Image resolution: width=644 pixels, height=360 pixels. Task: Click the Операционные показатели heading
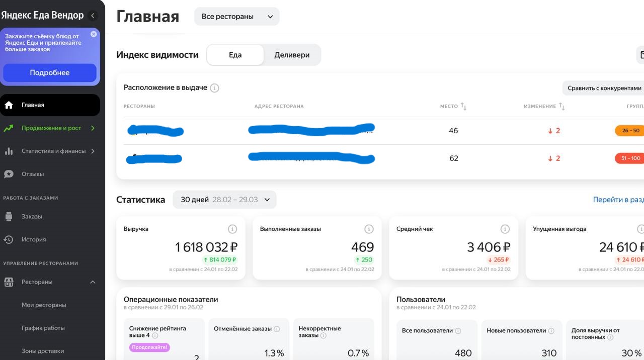click(171, 300)
